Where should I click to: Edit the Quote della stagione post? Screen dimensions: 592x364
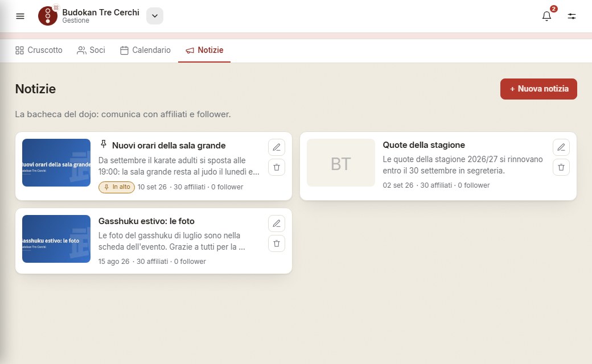(561, 147)
